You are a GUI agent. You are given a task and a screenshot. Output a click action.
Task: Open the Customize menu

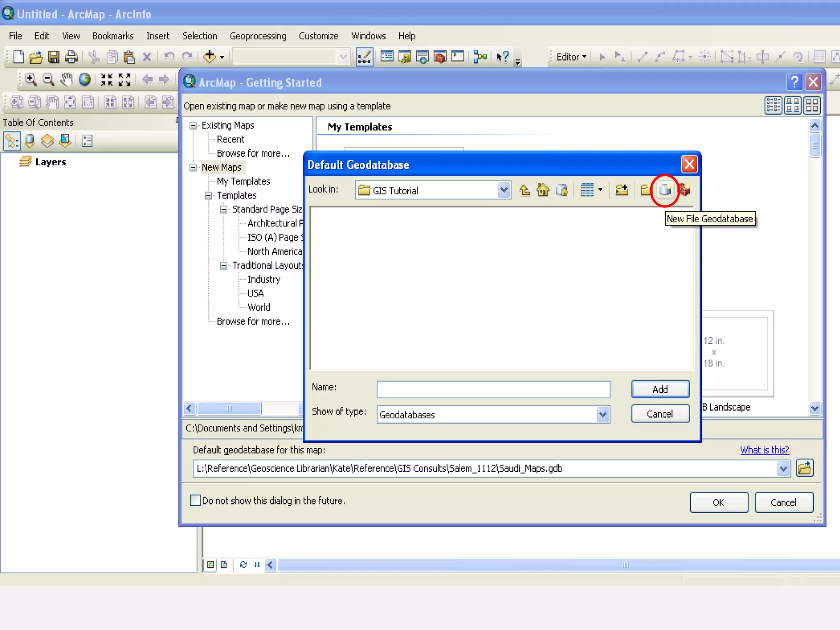(x=318, y=36)
